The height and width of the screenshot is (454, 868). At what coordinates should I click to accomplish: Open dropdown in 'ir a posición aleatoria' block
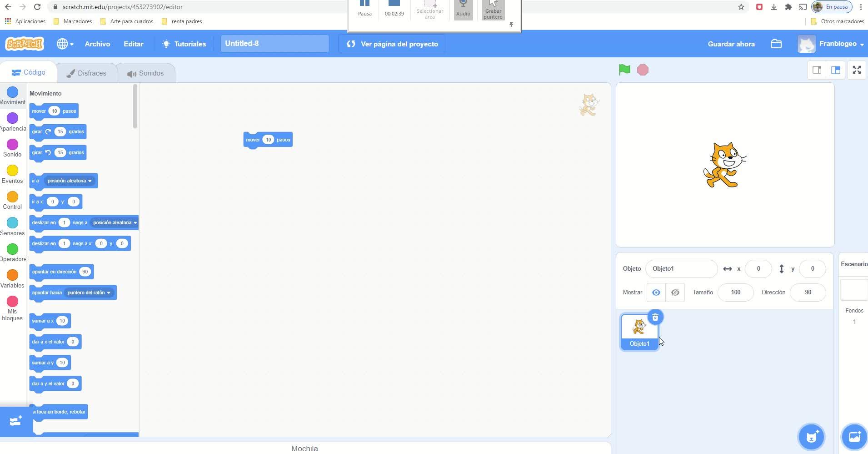tap(70, 181)
